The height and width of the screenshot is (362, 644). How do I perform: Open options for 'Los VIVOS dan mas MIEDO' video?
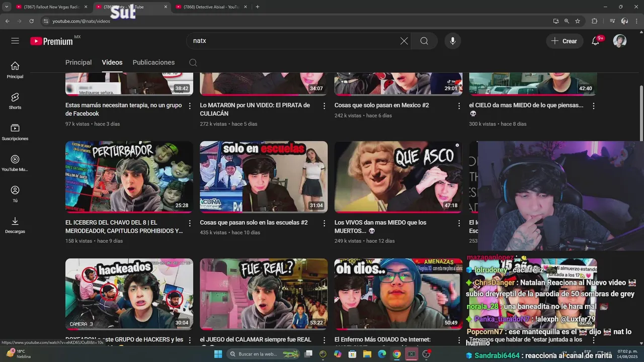(x=459, y=223)
